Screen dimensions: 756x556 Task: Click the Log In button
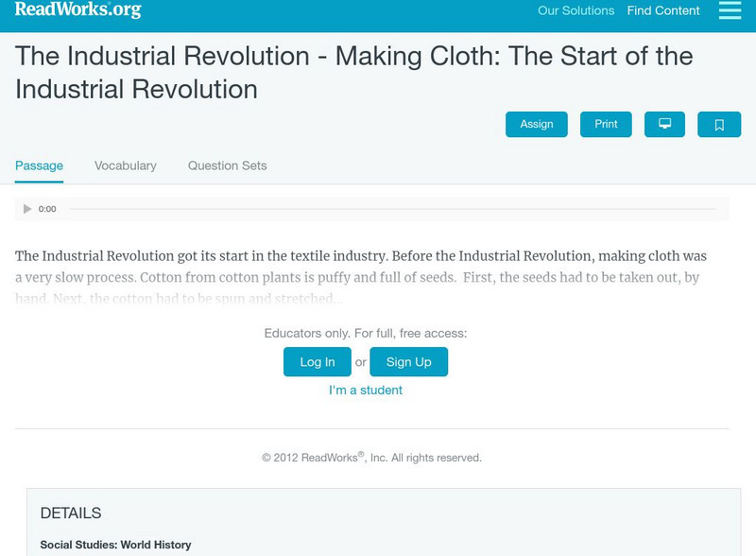317,362
